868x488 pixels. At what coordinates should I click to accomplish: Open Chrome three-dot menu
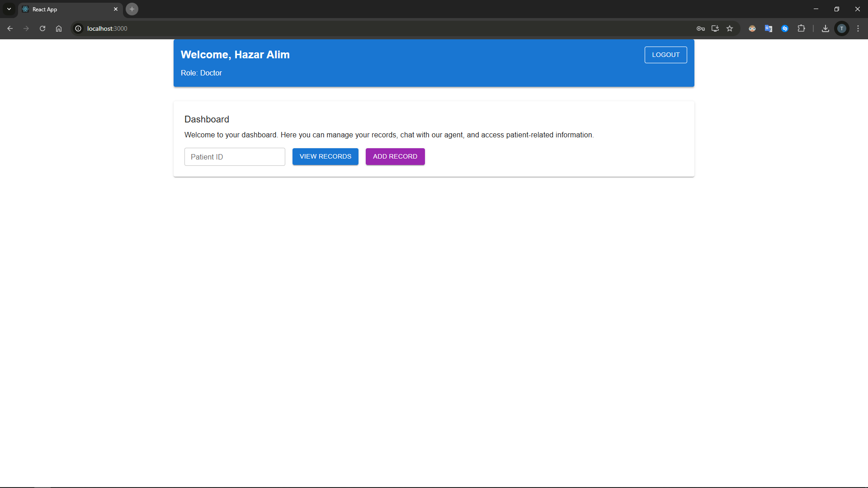click(858, 28)
